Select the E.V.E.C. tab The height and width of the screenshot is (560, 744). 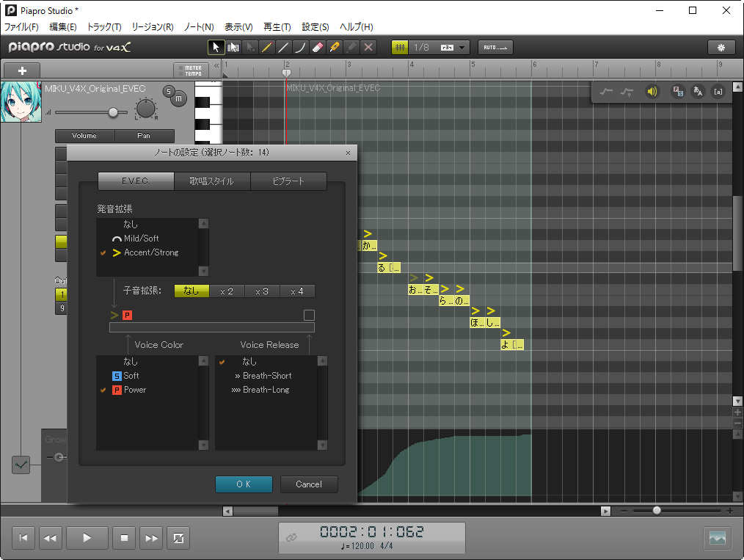[136, 181]
